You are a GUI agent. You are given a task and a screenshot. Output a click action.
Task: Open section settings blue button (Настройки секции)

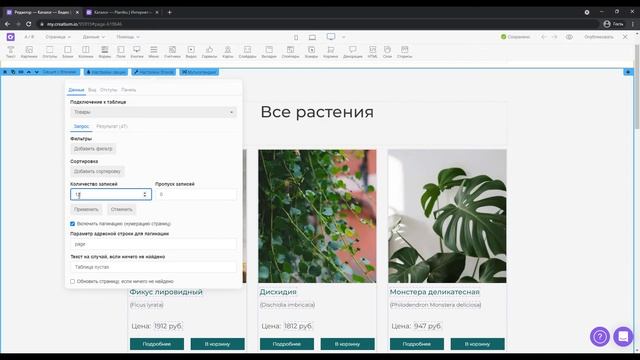pos(106,72)
